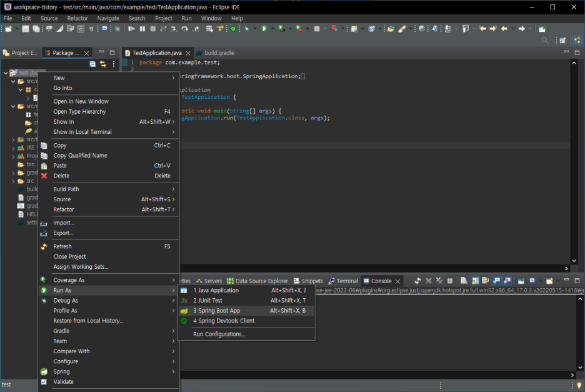Viewport: 585px width, 392px height.
Task: Toggle Word Wrap in Console toolbar
Action: [x=486, y=281]
